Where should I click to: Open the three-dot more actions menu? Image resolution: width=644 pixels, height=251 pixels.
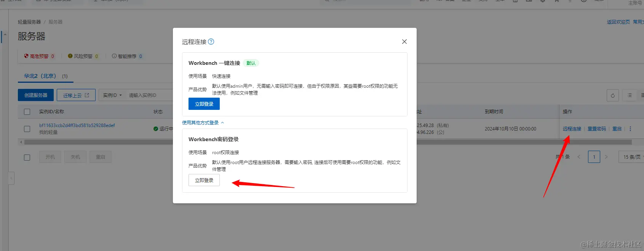630,129
